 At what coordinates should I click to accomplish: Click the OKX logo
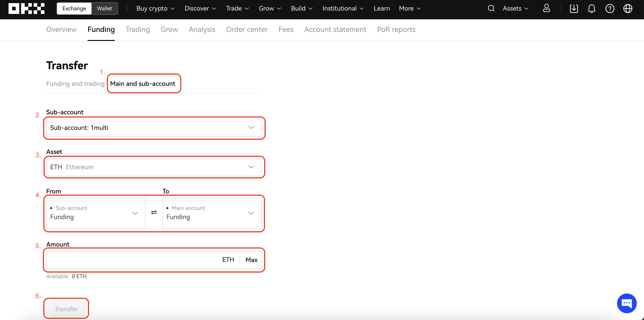coord(26,9)
